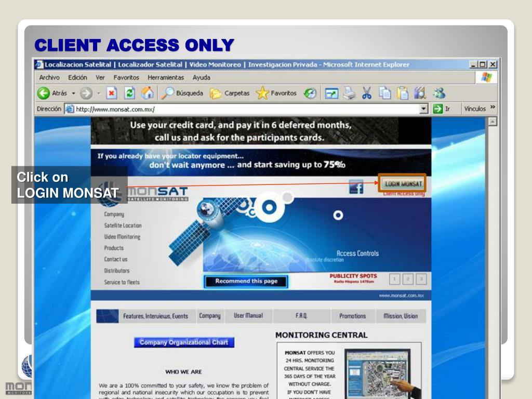
Task: Open the Ayuda menu
Action: [x=202, y=77]
